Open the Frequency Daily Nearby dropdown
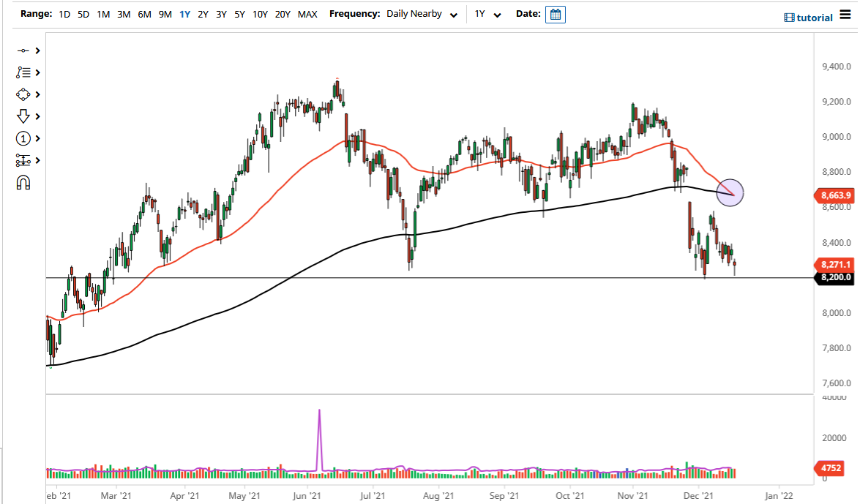The width and height of the screenshot is (860, 504). click(x=422, y=14)
